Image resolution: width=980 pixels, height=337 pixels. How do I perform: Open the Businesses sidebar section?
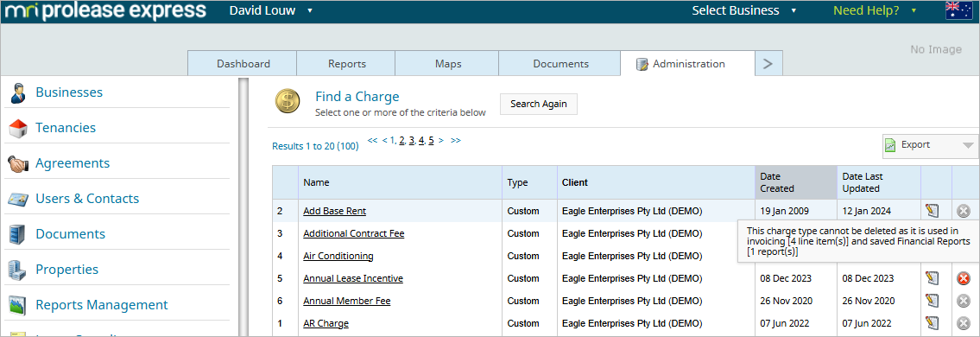click(x=69, y=92)
